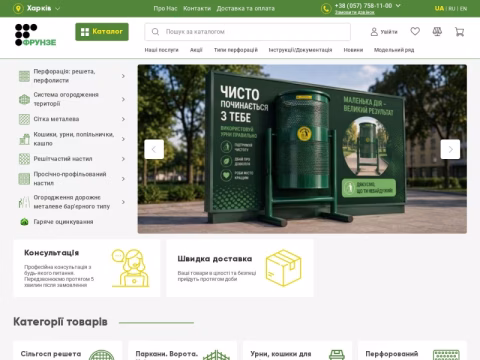
Task: Click the Кошики, урни, попільнички icon
Action: pyautogui.click(x=24, y=139)
